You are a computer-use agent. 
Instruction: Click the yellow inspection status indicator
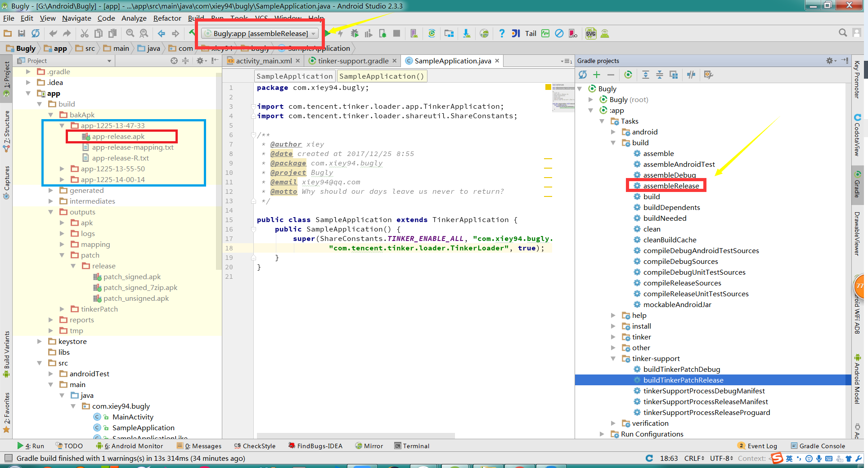pyautogui.click(x=548, y=87)
